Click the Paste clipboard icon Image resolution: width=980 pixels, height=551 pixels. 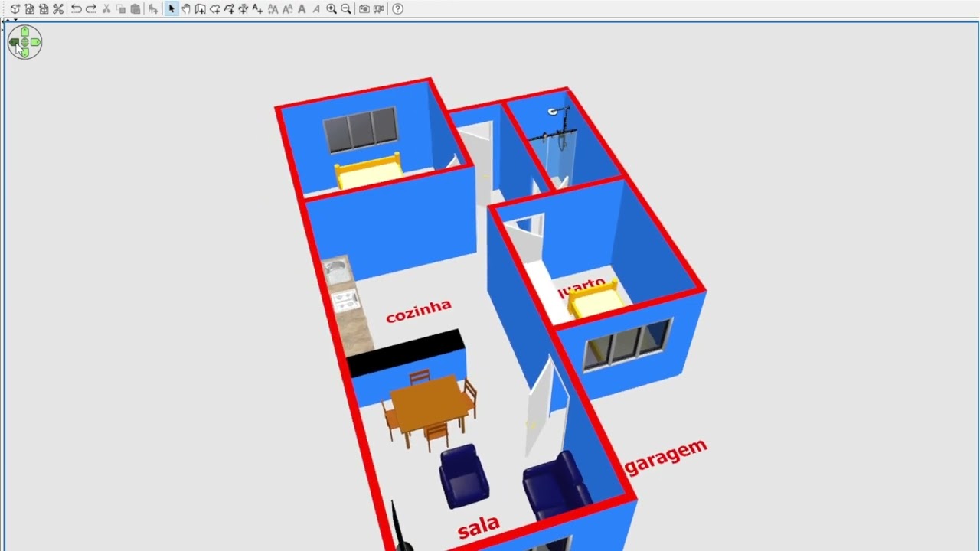point(136,9)
